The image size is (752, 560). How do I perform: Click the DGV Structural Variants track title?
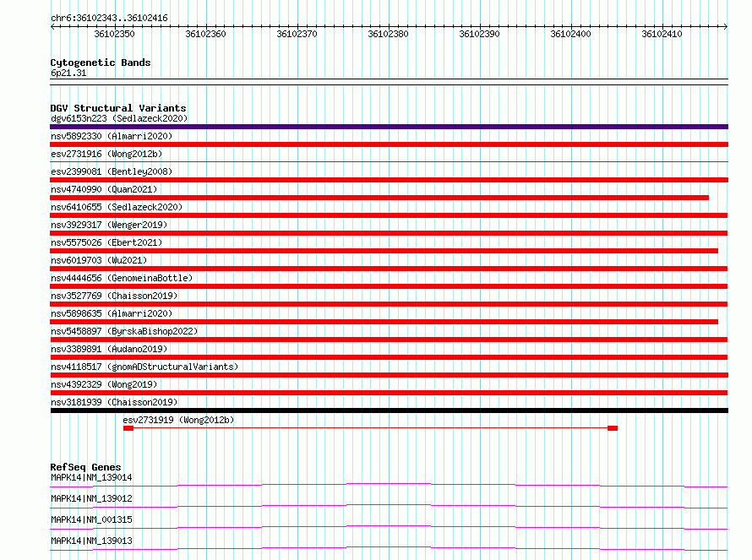click(118, 108)
